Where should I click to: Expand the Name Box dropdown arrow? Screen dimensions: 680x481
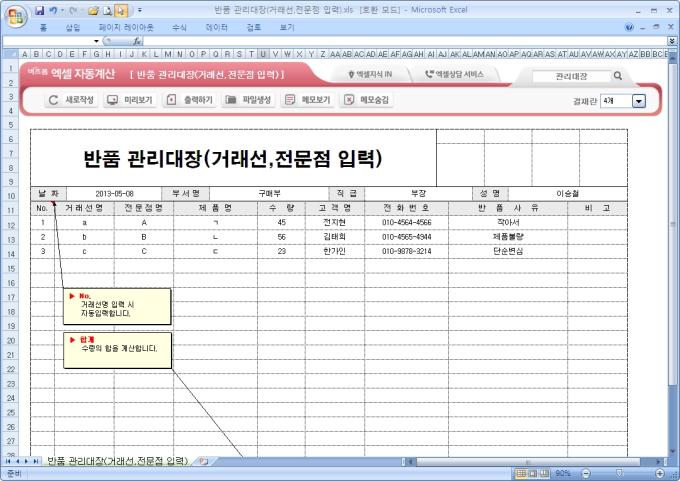[x=96, y=41]
